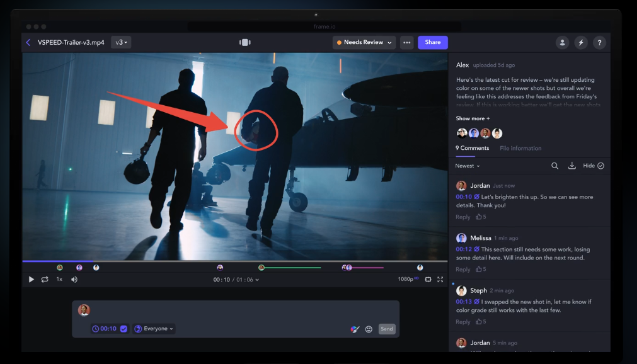This screenshot has width=637, height=364.
Task: Like Jordan's 00:10 comment with thumbs-up
Action: coord(479,217)
